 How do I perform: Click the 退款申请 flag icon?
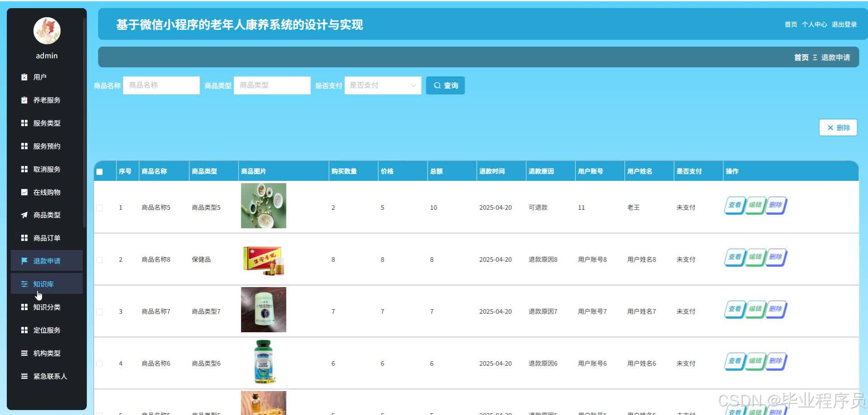[24, 261]
